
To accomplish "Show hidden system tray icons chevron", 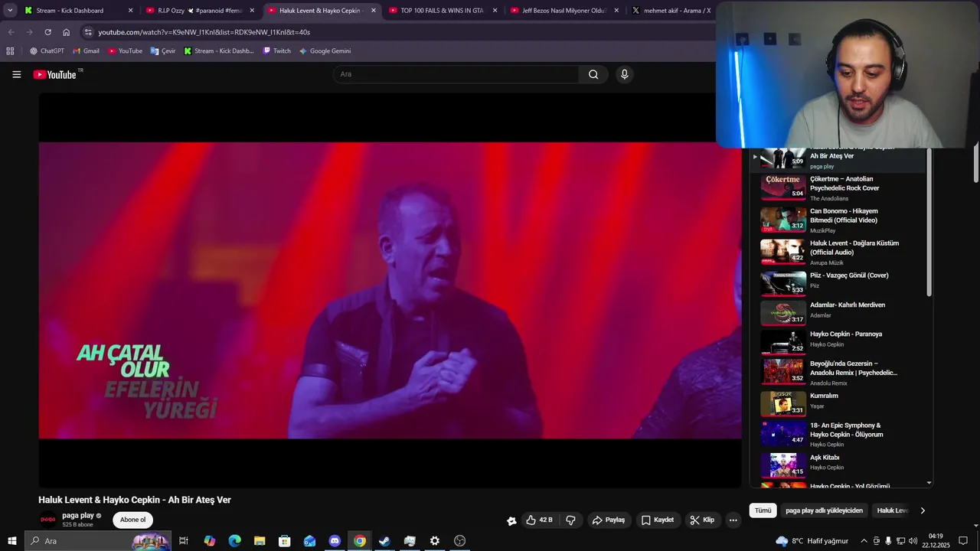I will click(864, 541).
